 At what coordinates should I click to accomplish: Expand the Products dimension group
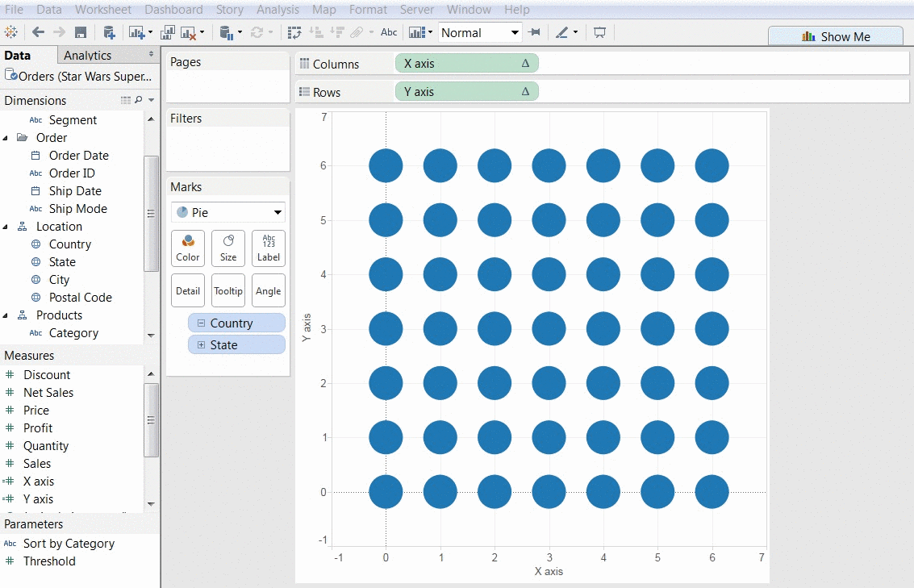click(x=7, y=315)
